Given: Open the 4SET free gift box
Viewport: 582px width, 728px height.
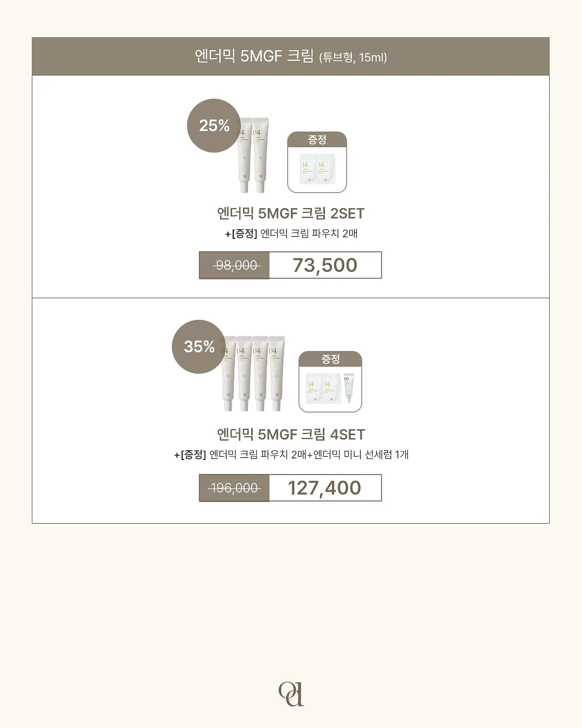Looking at the screenshot, I should coord(330,382).
